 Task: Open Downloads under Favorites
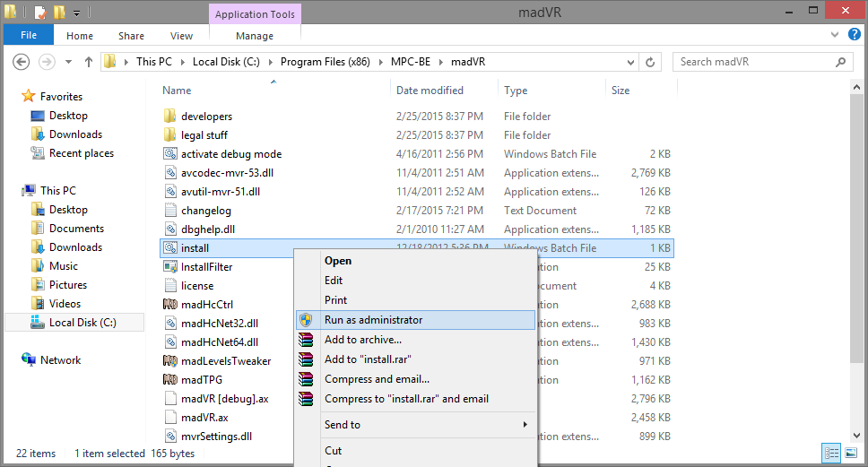(x=76, y=134)
